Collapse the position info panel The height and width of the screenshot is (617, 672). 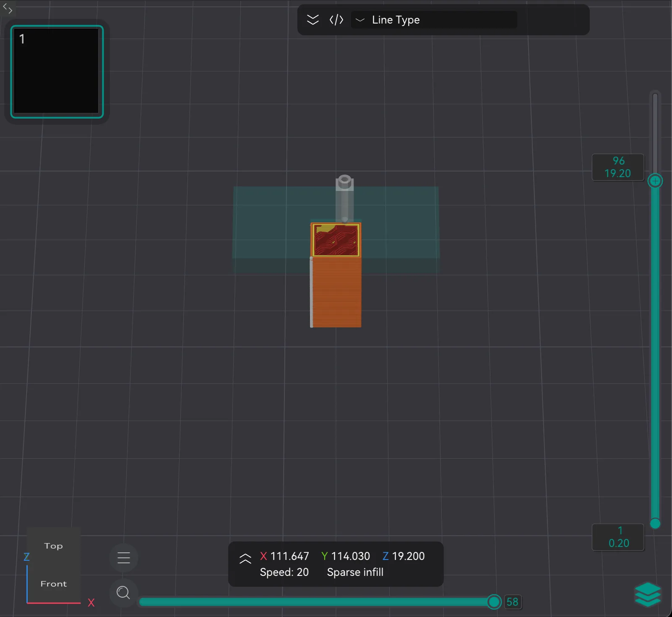(x=245, y=559)
